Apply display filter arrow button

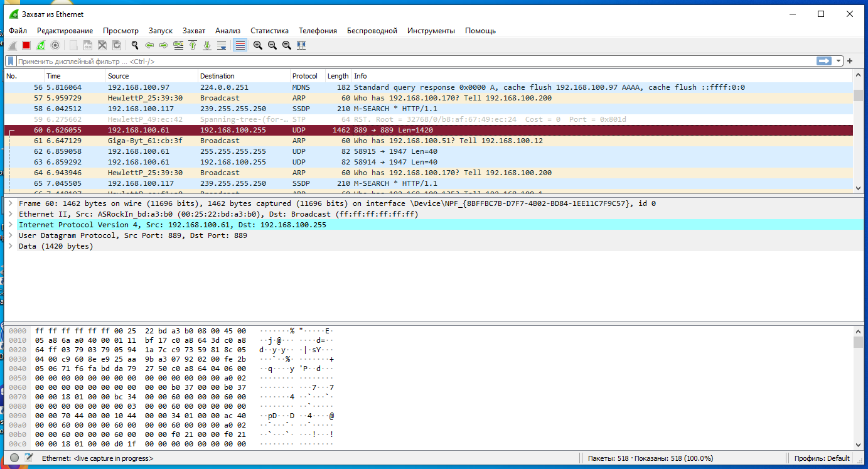pyautogui.click(x=823, y=61)
